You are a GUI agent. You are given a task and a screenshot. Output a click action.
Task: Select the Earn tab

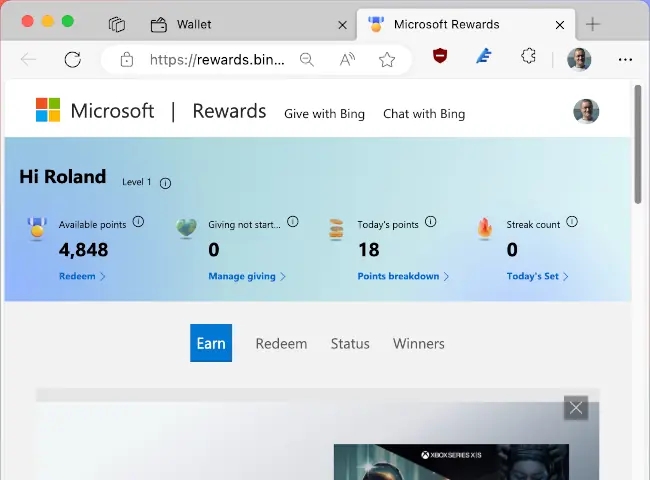[x=211, y=343]
